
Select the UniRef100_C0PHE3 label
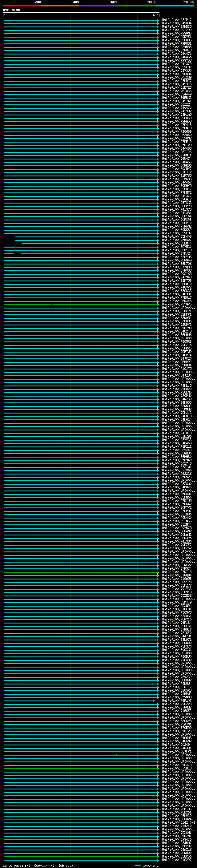tap(177, 50)
